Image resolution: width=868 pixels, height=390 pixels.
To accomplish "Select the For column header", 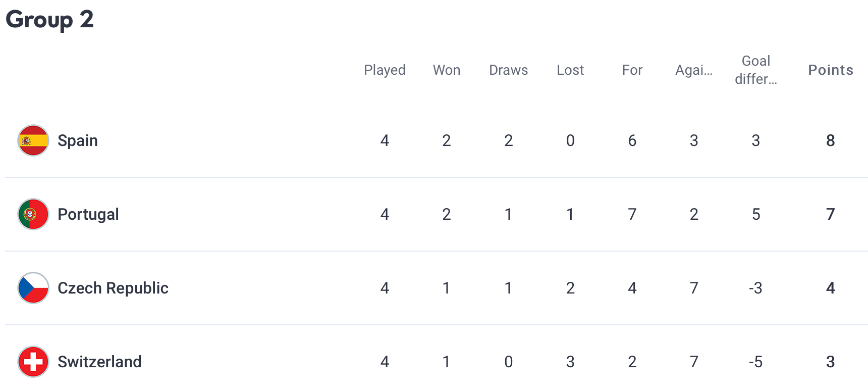I will click(x=632, y=70).
